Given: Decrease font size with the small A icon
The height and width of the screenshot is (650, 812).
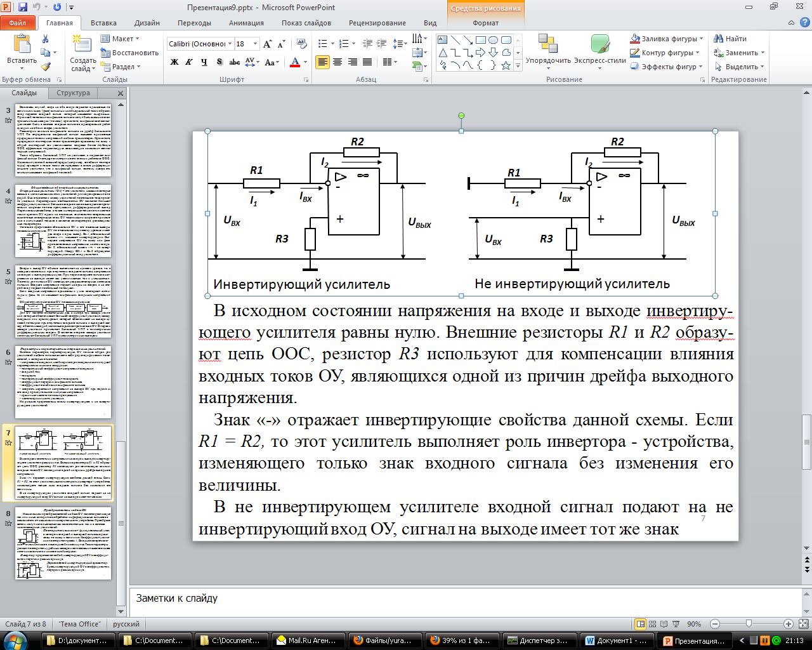Looking at the screenshot, I should [x=281, y=44].
